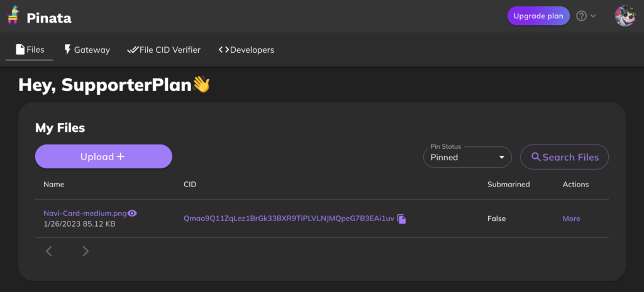
Task: Open the help question mark icon
Action: tap(581, 16)
